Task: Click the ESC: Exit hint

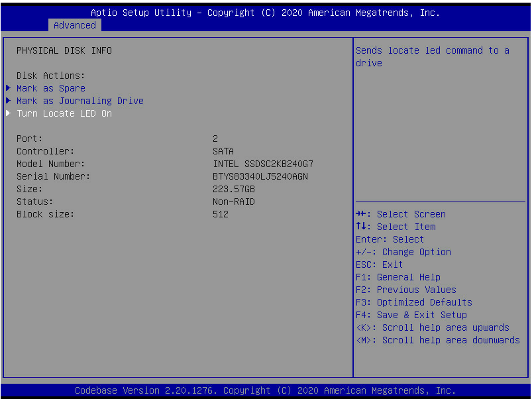Action: 380,264
